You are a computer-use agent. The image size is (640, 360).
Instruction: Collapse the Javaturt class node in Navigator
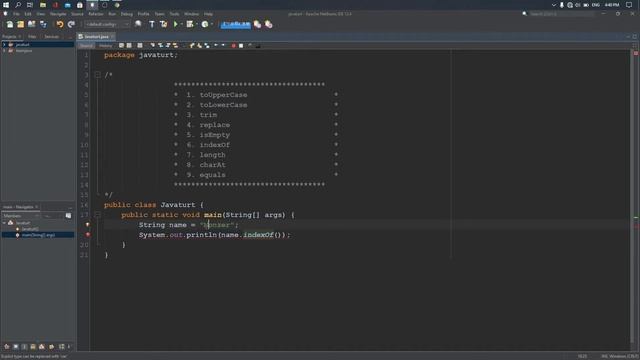coord(4,223)
